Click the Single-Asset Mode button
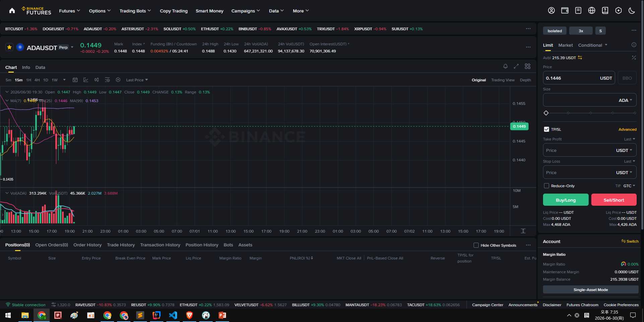This screenshot has width=644, height=322. tap(590, 289)
